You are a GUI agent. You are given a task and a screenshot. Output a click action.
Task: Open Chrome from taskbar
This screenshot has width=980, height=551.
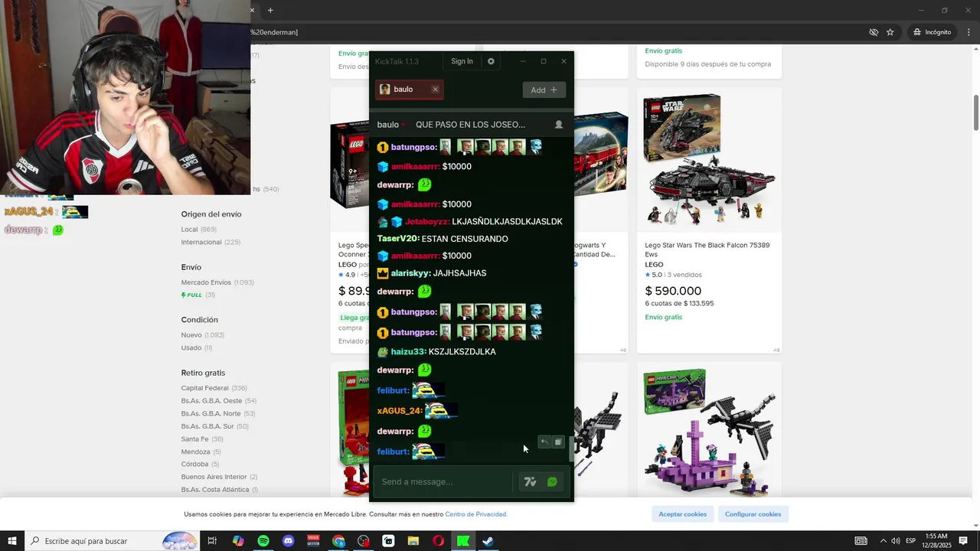pyautogui.click(x=338, y=541)
